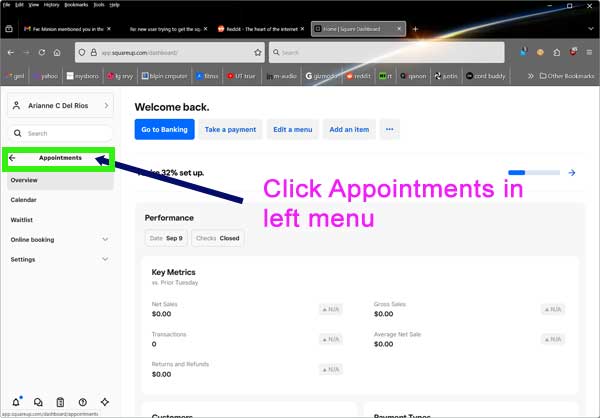Open the m-audio bookmark
The height and width of the screenshot is (418, 600).
pos(282,76)
